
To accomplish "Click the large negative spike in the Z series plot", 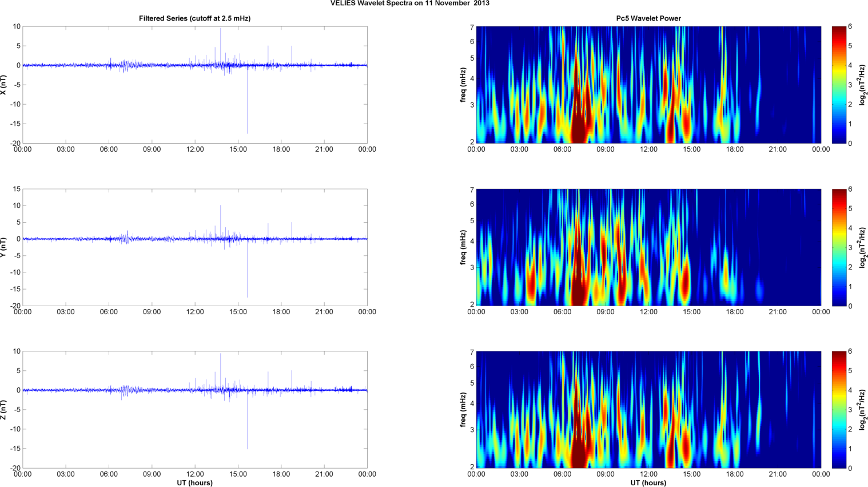I will click(247, 421).
